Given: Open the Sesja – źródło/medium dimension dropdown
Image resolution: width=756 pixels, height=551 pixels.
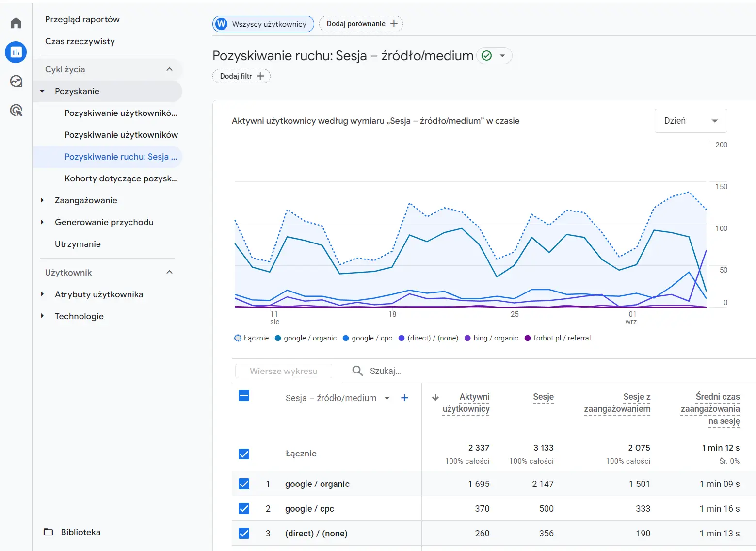Looking at the screenshot, I should pos(387,398).
